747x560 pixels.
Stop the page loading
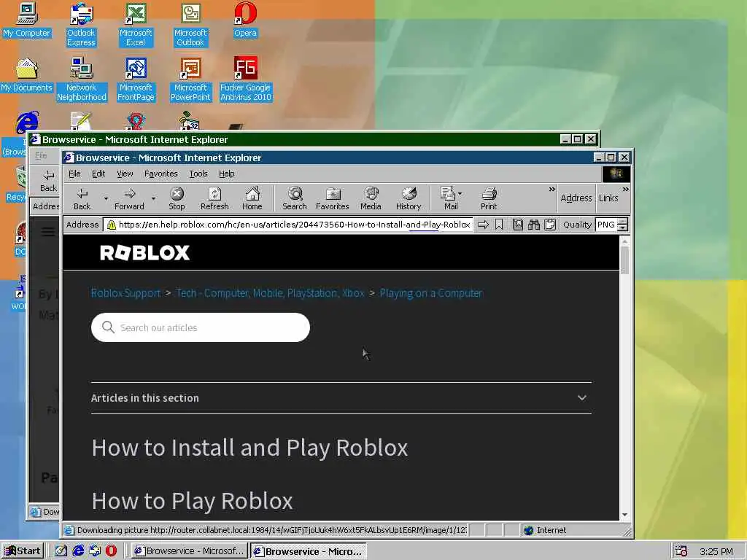pos(177,198)
